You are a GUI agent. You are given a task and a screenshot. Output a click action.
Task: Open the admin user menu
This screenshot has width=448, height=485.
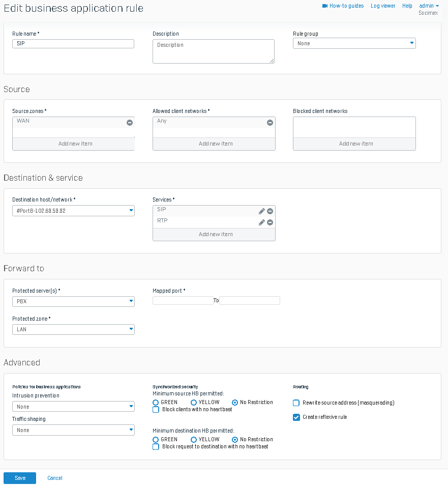coord(429,6)
